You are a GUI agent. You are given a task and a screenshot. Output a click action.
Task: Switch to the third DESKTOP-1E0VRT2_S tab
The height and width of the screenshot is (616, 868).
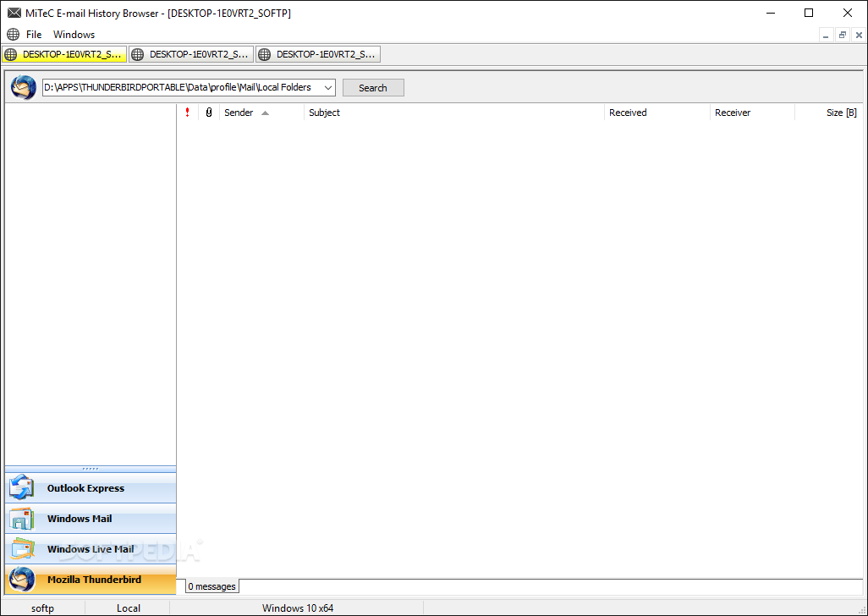click(x=318, y=54)
